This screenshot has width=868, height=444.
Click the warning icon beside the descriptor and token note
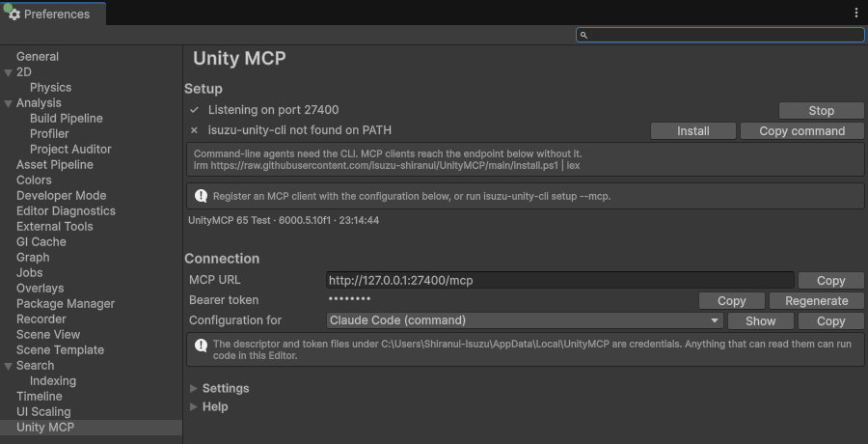[x=201, y=346]
